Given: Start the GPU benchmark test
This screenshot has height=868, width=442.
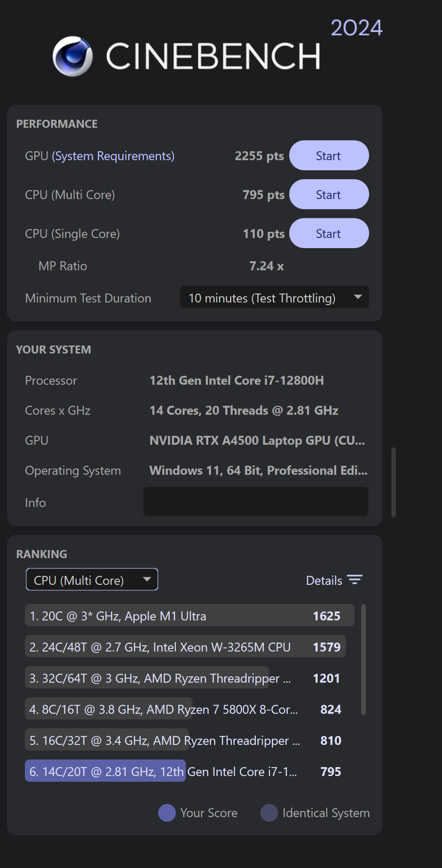Looking at the screenshot, I should pos(329,156).
